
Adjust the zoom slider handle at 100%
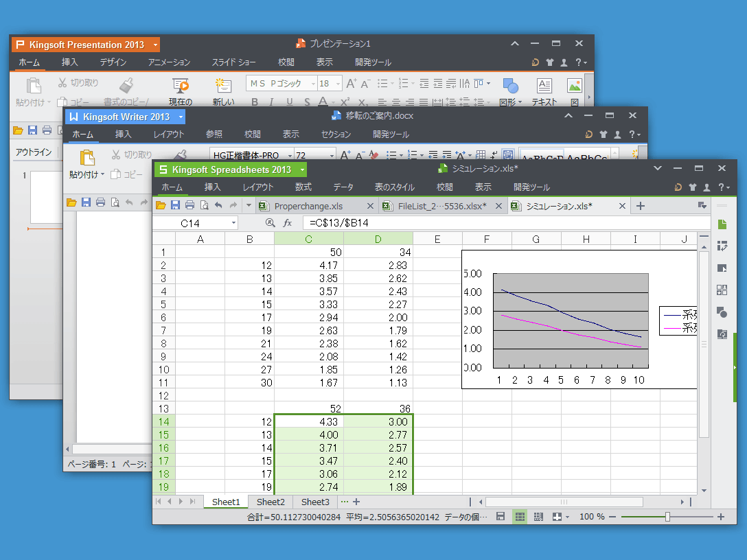[667, 517]
